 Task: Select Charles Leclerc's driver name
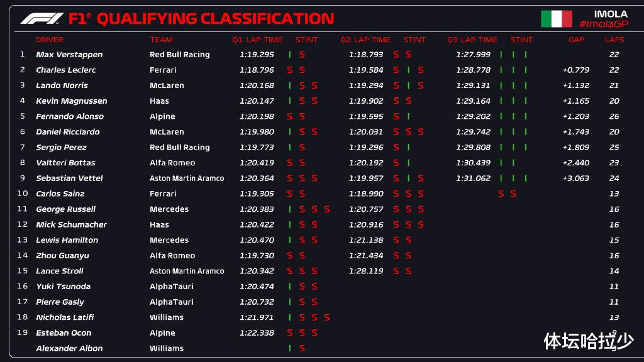[65, 70]
